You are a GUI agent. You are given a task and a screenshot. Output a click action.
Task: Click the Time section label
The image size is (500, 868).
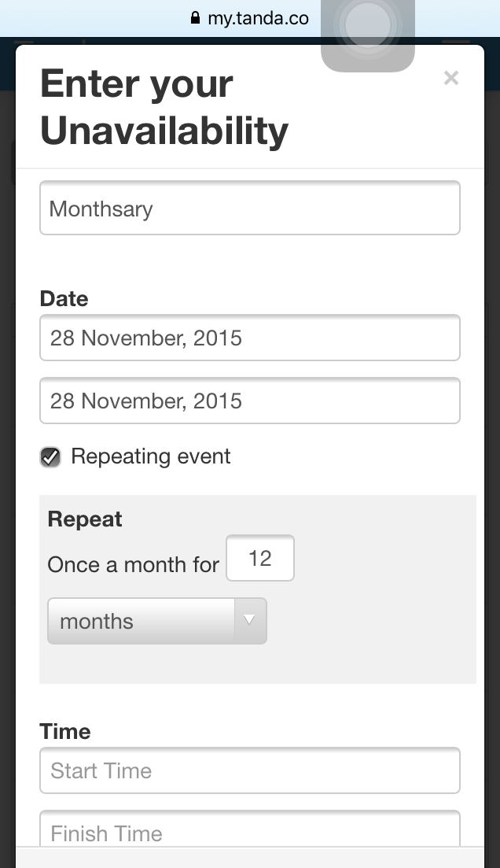coord(65,732)
